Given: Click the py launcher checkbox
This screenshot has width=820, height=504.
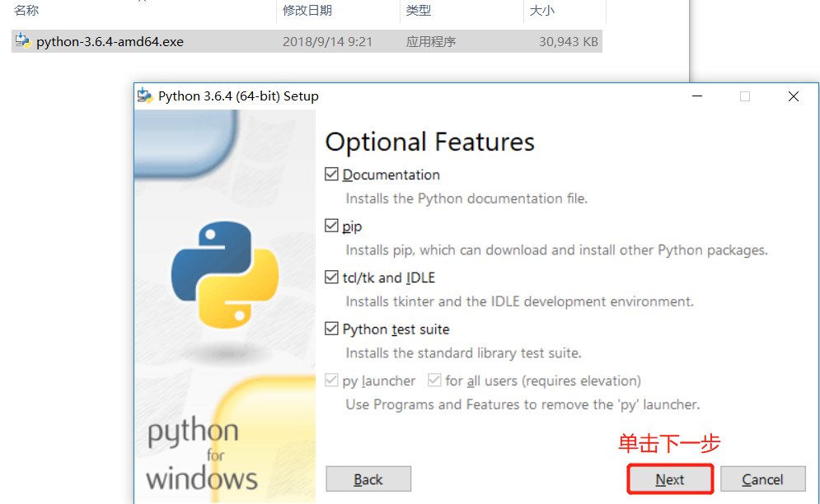Looking at the screenshot, I should click(x=332, y=380).
